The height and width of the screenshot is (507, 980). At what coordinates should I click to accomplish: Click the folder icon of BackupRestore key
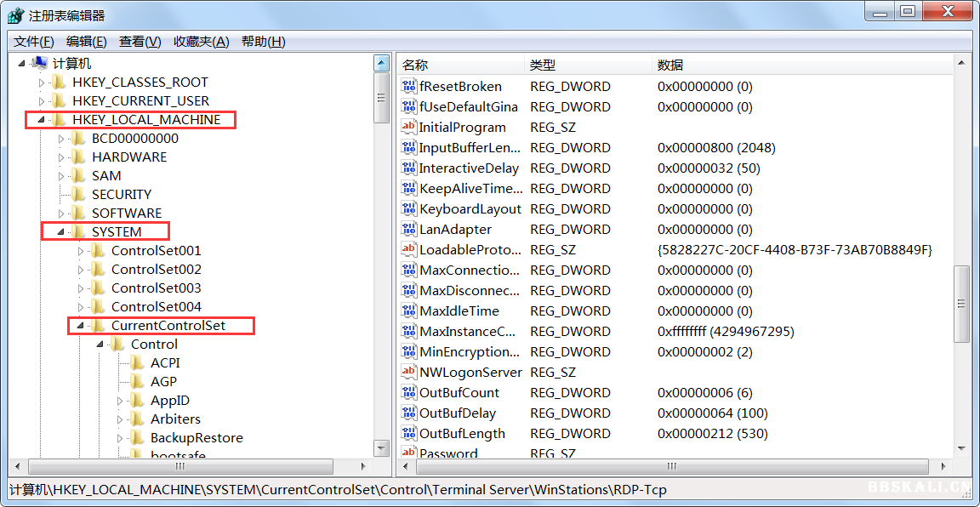click(137, 438)
